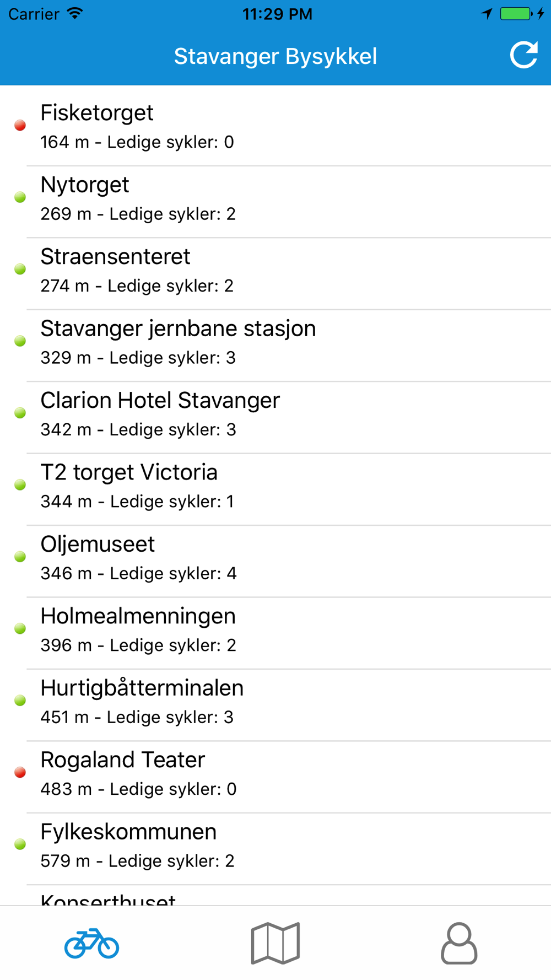Tap the Wi-Fi status icon
This screenshot has height=980, width=551.
click(75, 14)
